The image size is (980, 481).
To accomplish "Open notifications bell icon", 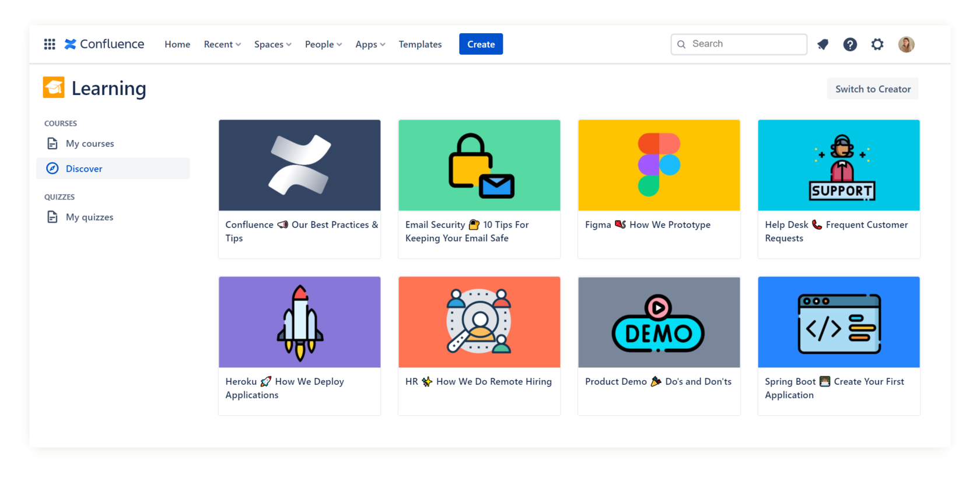I will (823, 44).
